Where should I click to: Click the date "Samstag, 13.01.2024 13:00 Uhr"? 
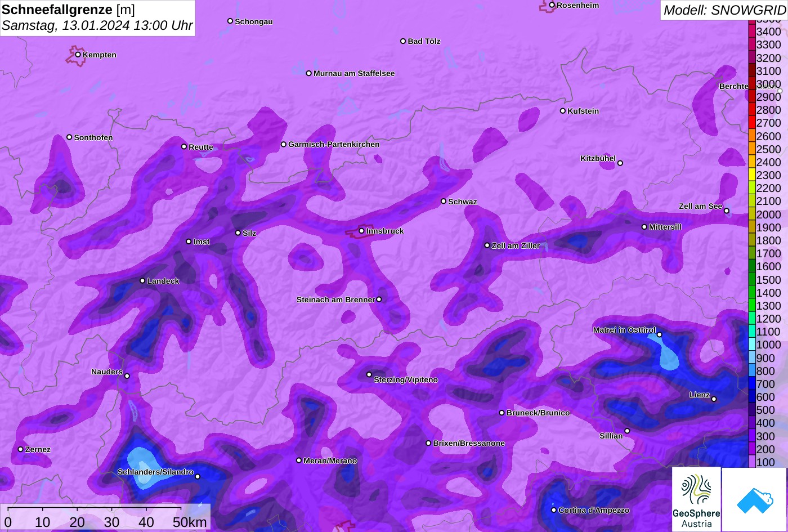coord(97,25)
